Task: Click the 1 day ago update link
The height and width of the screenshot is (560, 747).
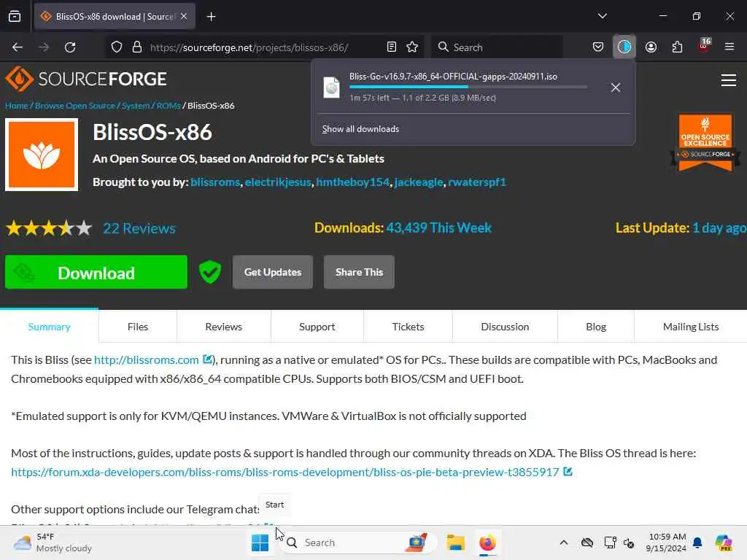Action: click(719, 227)
